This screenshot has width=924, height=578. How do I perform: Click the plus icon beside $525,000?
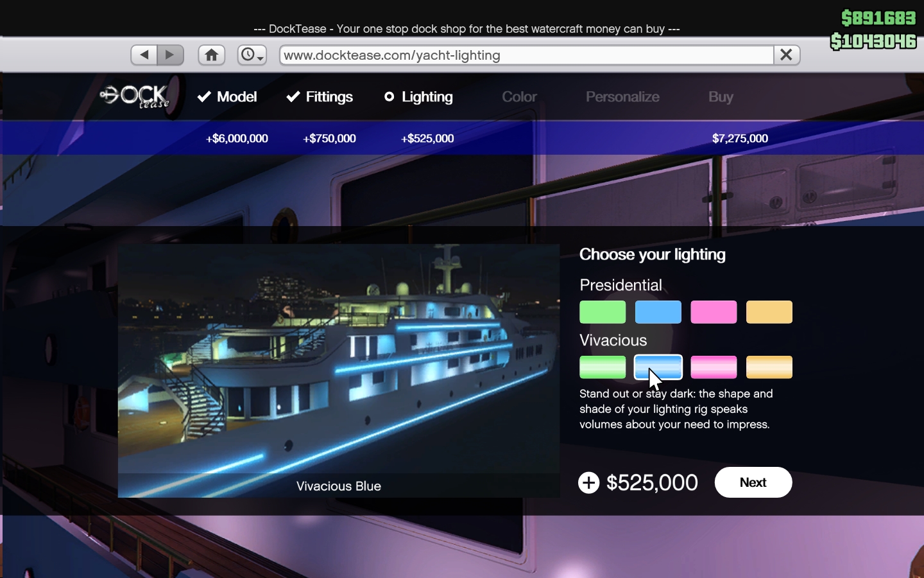click(x=588, y=483)
